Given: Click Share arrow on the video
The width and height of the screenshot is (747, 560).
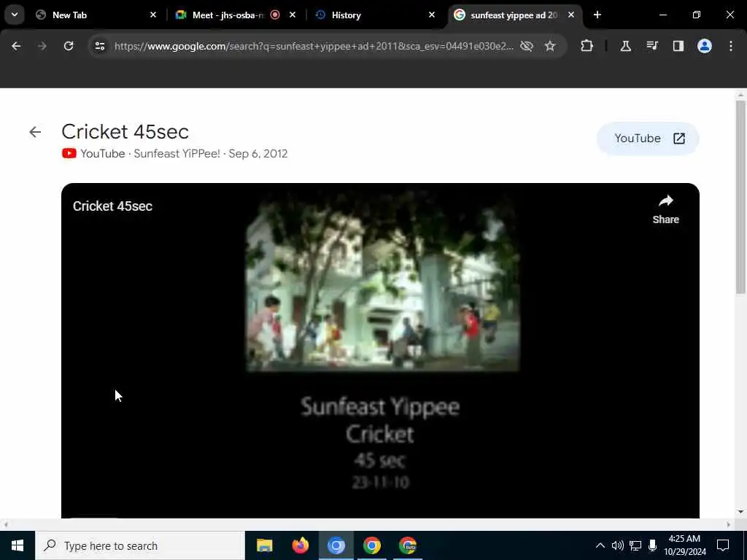Looking at the screenshot, I should point(665,209).
